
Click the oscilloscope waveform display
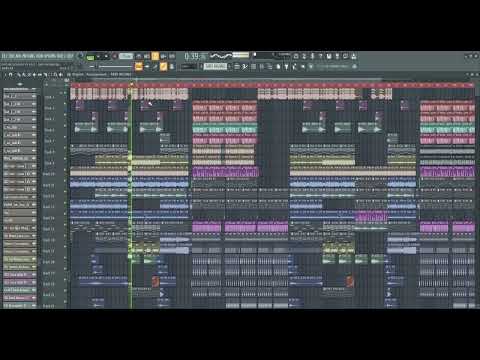click(x=221, y=55)
